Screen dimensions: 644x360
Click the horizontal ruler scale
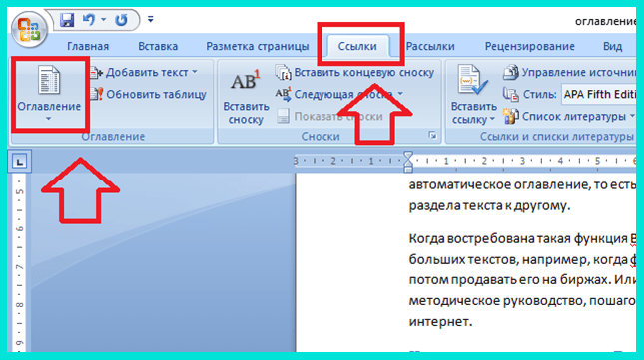pos(465,161)
